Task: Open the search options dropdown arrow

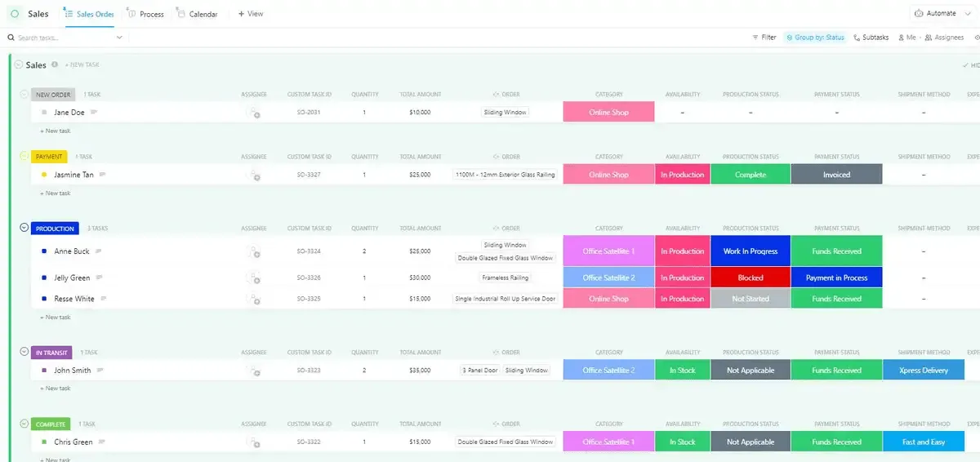Action: [119, 38]
